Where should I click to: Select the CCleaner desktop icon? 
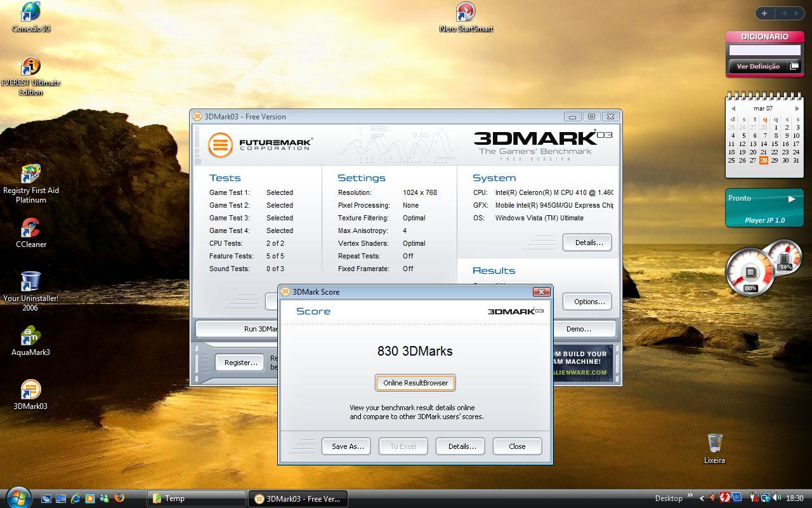30,233
